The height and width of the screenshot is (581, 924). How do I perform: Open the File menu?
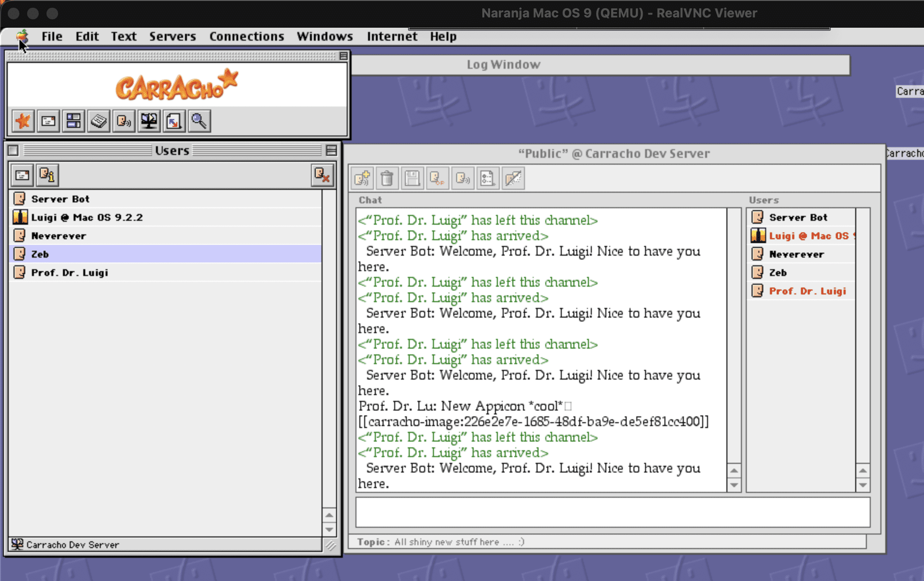52,36
